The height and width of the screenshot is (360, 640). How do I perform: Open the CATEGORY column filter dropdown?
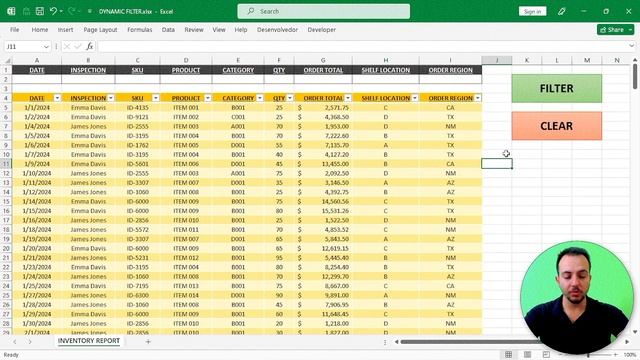260,98
